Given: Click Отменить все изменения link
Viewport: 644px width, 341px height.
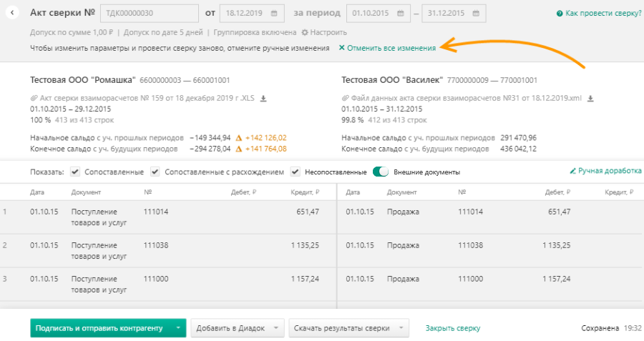Looking at the screenshot, I should pos(391,48).
